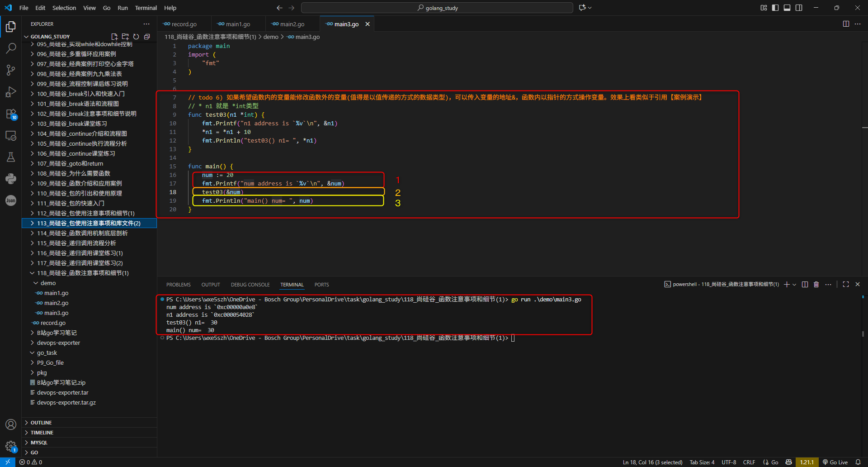The image size is (868, 467).
Task: Open the Testing flask view
Action: [x=11, y=157]
